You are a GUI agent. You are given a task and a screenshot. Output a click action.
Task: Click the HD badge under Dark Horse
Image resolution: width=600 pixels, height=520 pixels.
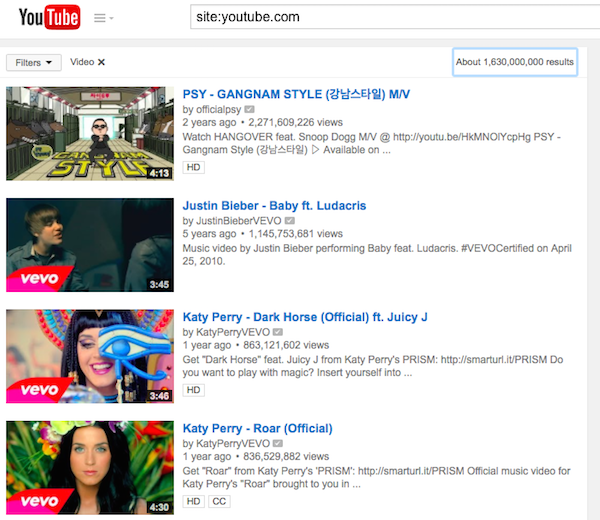tap(193, 390)
